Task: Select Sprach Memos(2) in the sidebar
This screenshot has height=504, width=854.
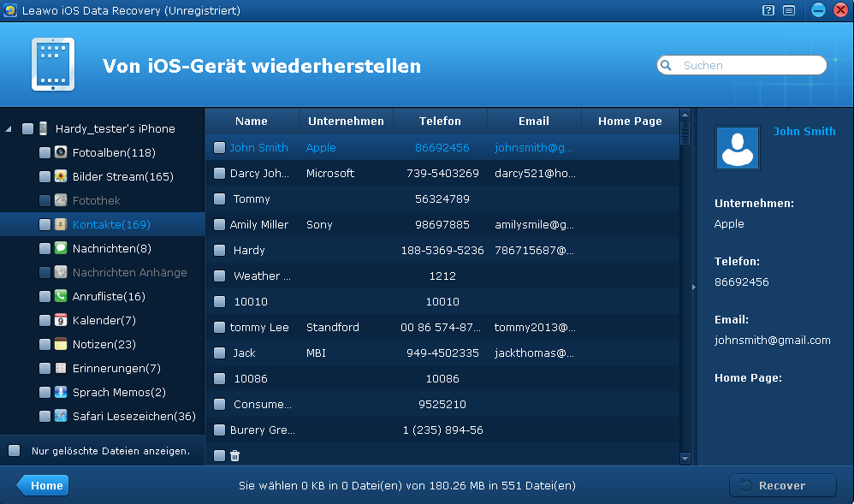Action: pyautogui.click(x=103, y=392)
